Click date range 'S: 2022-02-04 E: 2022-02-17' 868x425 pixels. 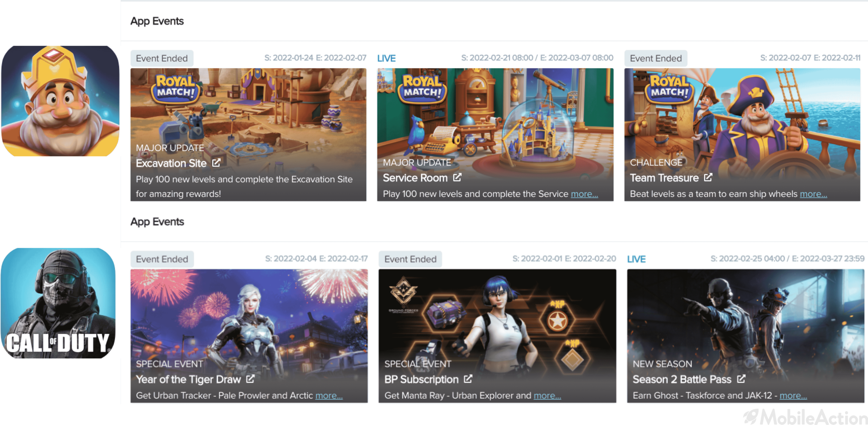[316, 259]
